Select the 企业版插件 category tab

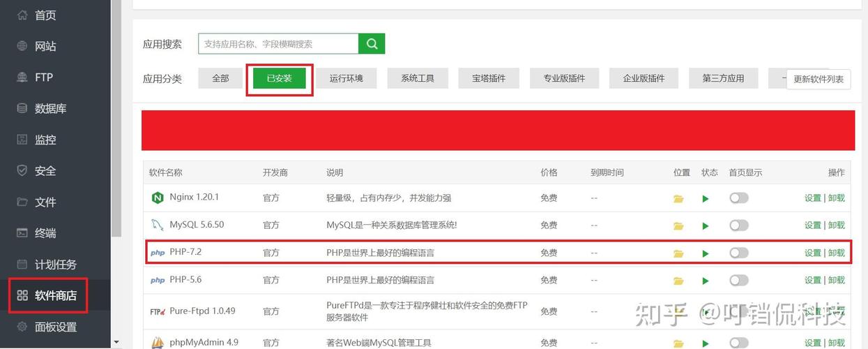point(644,78)
